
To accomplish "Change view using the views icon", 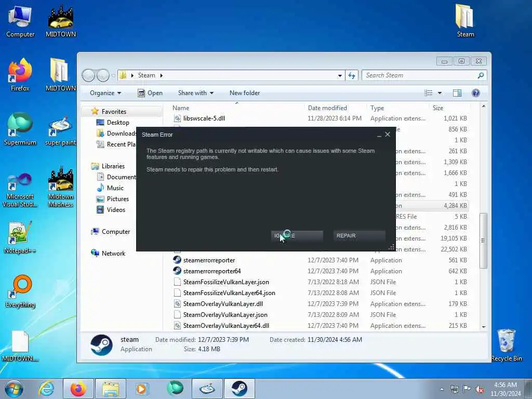I will click(429, 93).
